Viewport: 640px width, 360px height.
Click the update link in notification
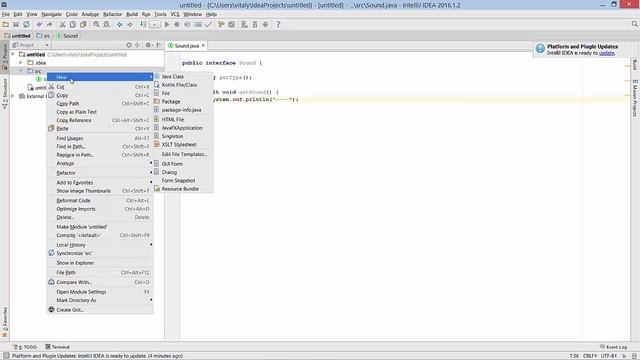pos(607,53)
